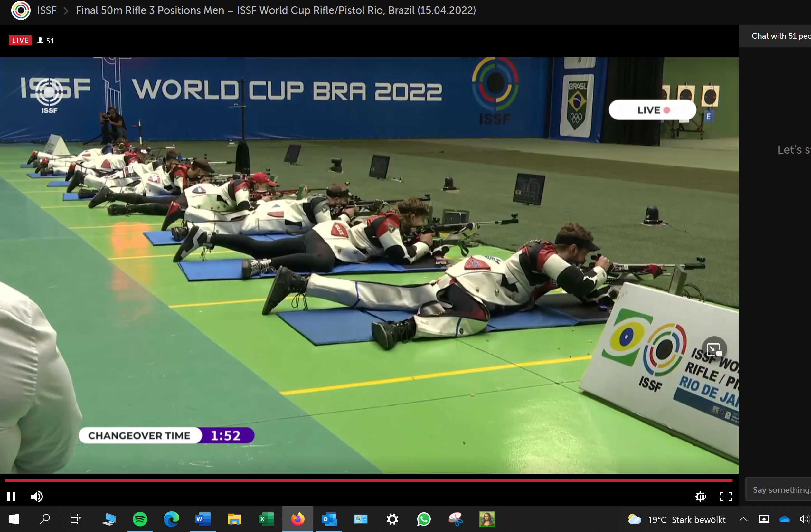Open Windows taskbar search

pos(45,519)
